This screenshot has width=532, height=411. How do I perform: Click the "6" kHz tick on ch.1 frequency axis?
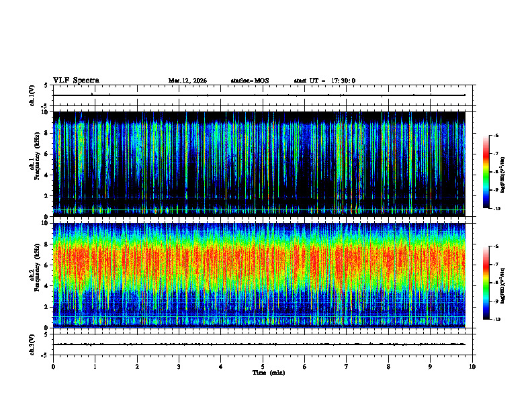(x=46, y=154)
